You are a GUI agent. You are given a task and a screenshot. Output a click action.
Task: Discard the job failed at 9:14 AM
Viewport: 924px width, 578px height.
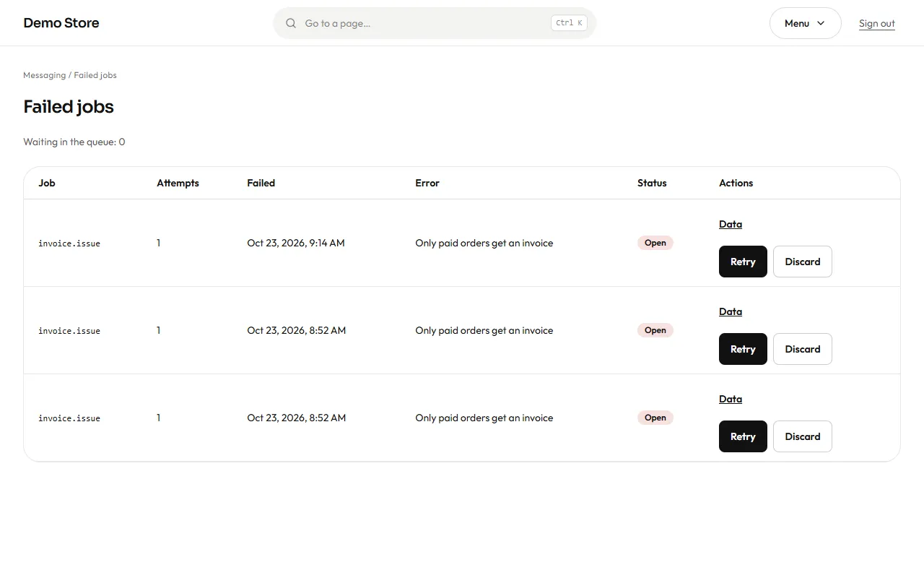pyautogui.click(x=803, y=262)
